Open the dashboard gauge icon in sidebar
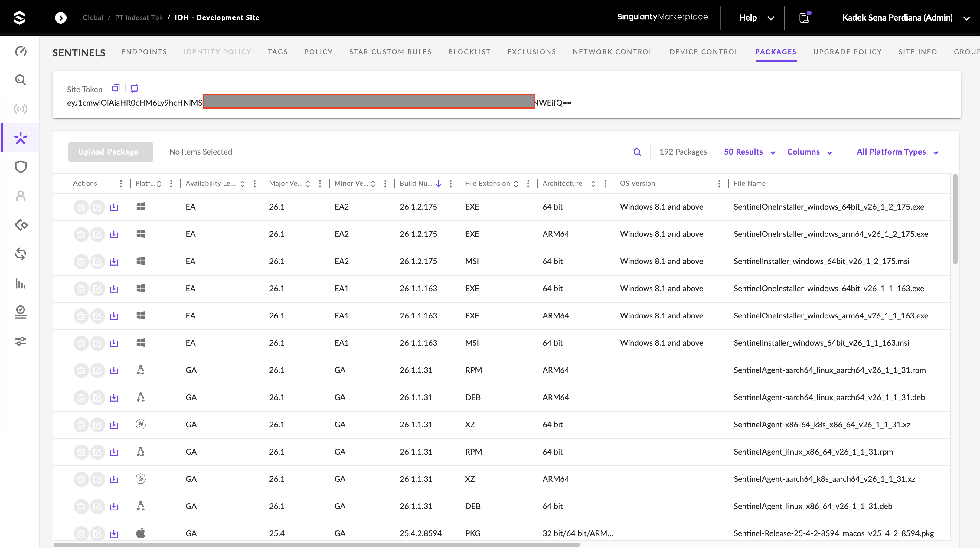This screenshot has width=980, height=548. point(21,51)
